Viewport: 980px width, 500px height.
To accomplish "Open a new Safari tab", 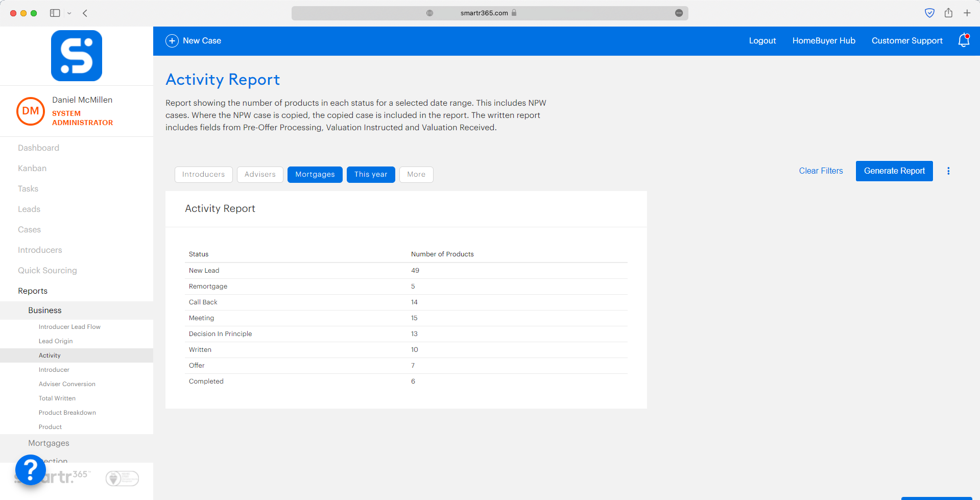I will pyautogui.click(x=967, y=13).
